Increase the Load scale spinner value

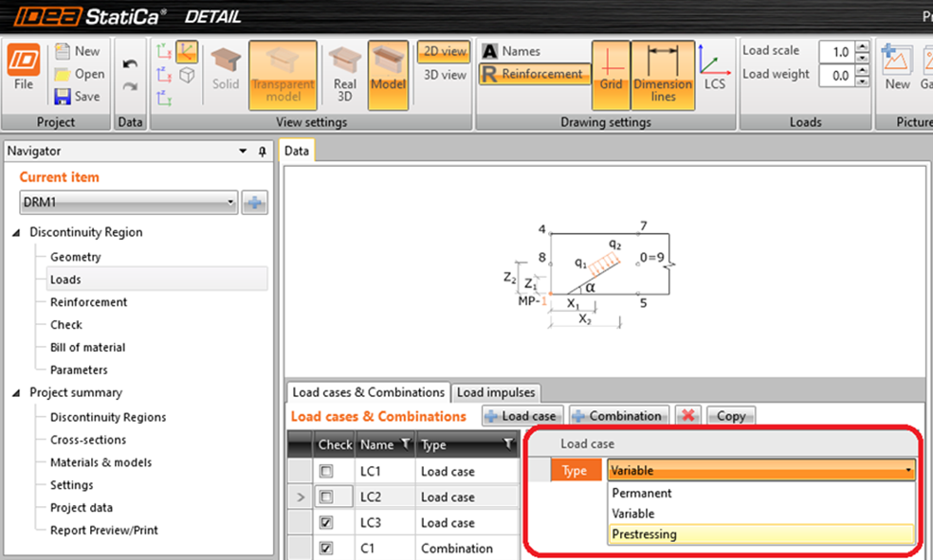(861, 47)
